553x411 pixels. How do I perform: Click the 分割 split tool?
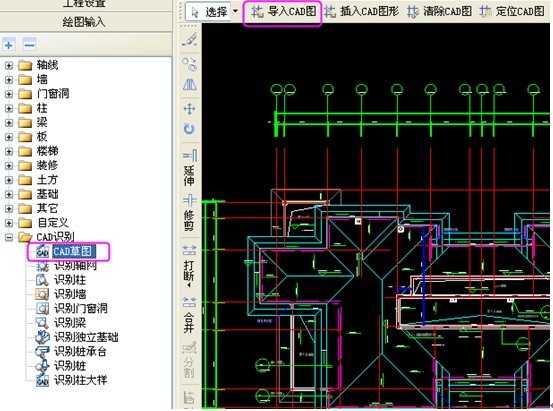pos(190,361)
